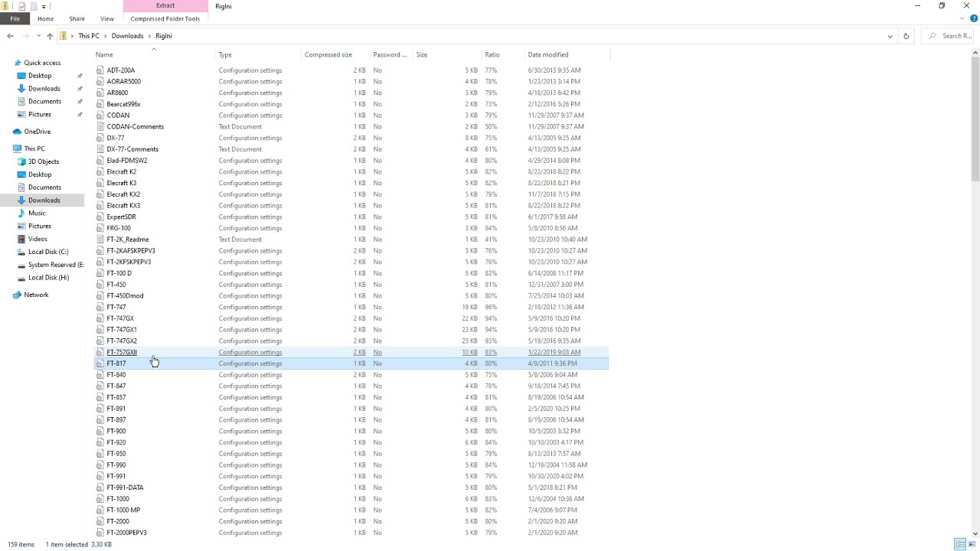Image resolution: width=980 pixels, height=551 pixels.
Task: Select the Elecraft KX3 file icon
Action: click(x=100, y=206)
